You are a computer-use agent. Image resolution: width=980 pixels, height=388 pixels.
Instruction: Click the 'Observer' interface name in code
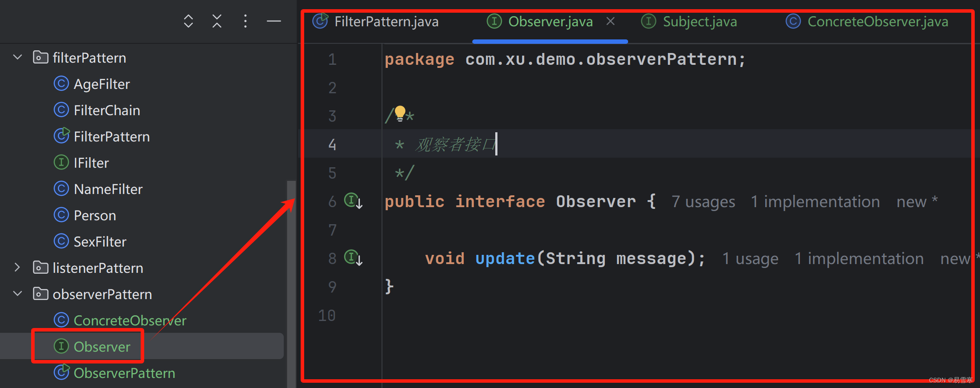tap(596, 202)
